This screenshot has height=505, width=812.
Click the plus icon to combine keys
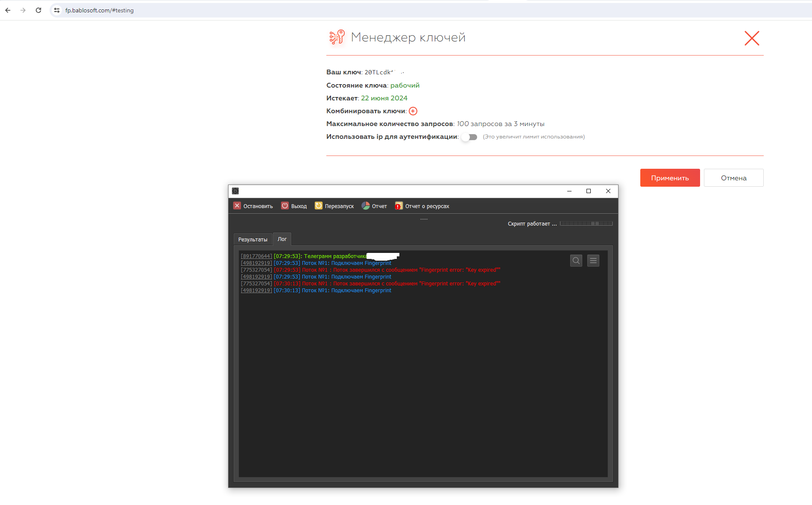413,111
